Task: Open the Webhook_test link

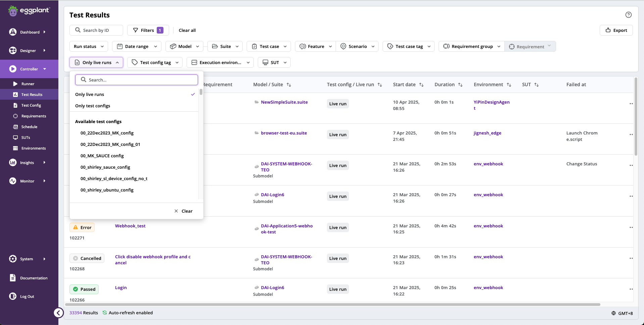Action: [130, 226]
